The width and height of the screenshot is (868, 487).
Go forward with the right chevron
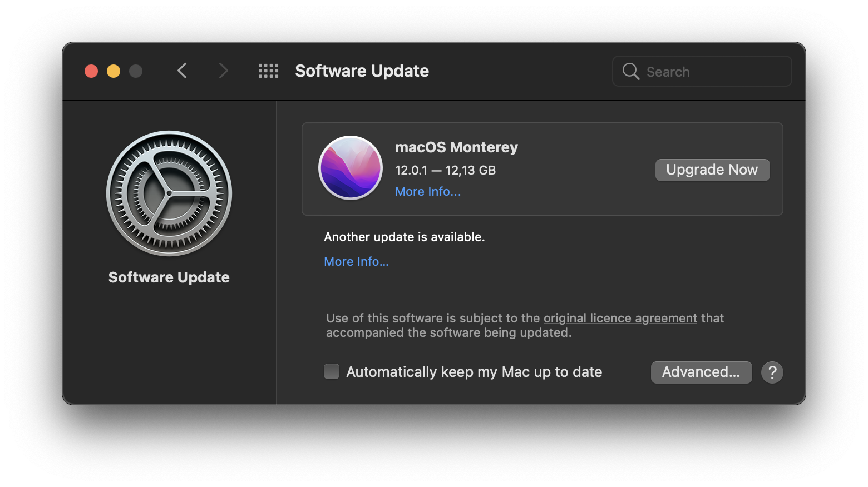(223, 71)
